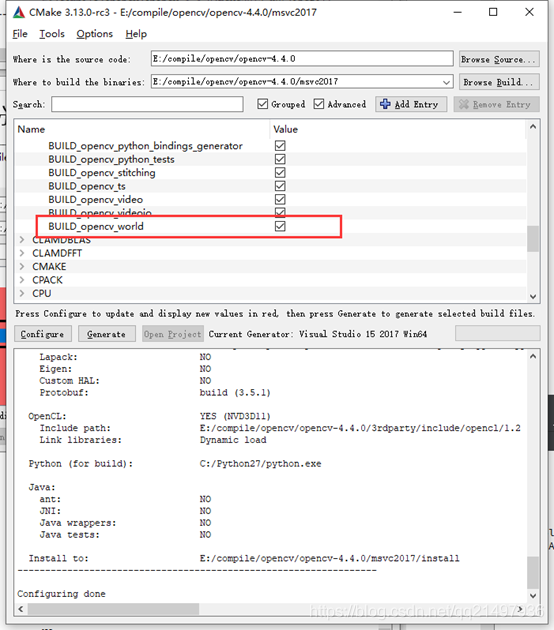Click the cache list scroll up arrow
This screenshot has height=630, width=554.
click(533, 127)
